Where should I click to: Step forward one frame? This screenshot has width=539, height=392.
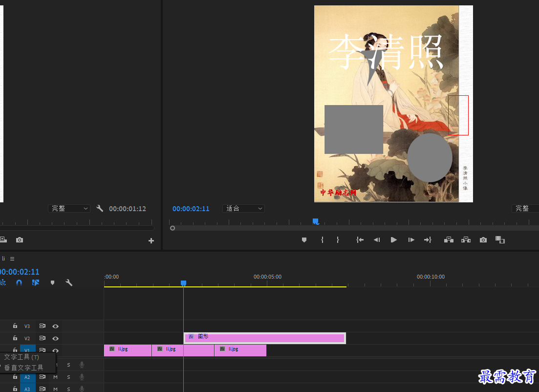coord(411,240)
